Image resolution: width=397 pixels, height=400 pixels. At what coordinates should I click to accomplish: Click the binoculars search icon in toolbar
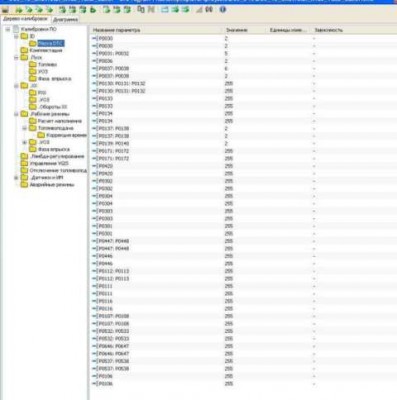pos(209,10)
